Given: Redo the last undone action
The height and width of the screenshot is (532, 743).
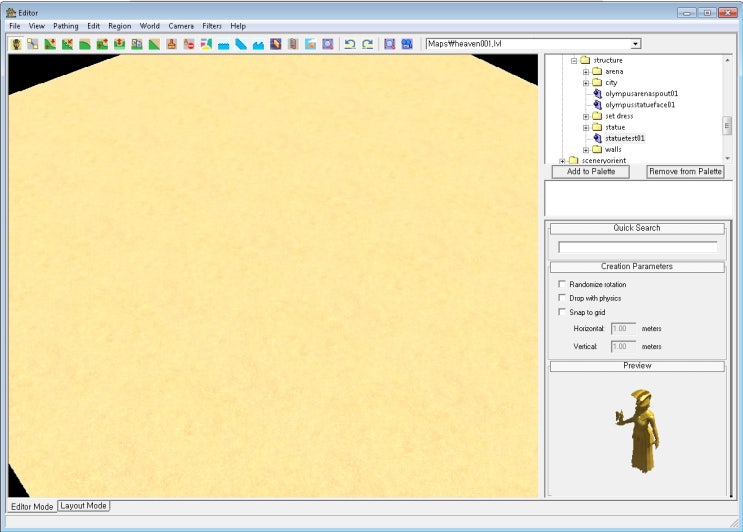Looking at the screenshot, I should coord(367,44).
